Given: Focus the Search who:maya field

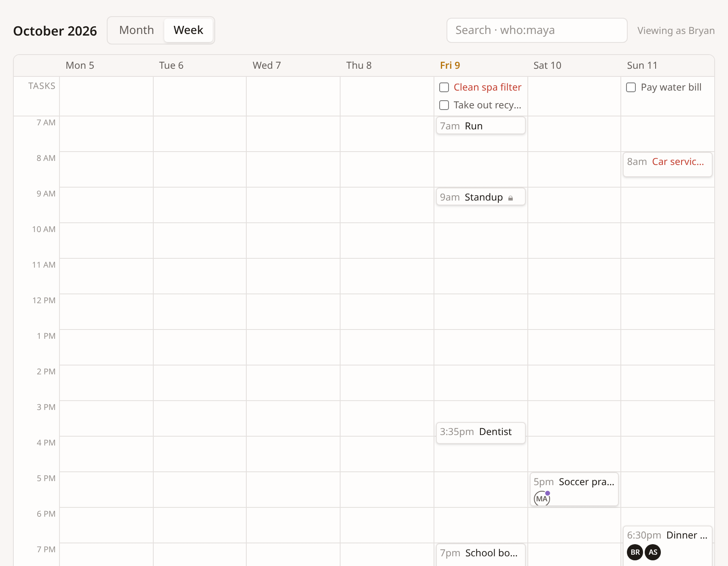Looking at the screenshot, I should tap(537, 30).
